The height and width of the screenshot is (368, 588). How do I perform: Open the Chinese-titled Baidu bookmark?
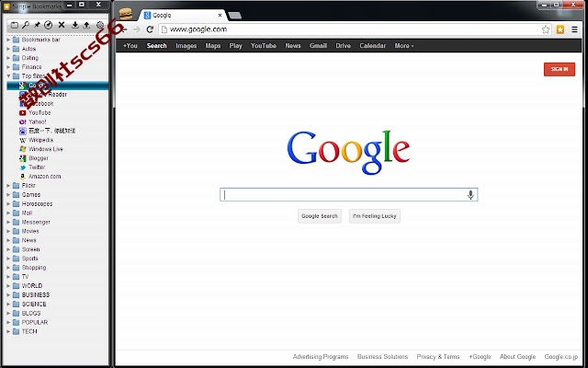[x=47, y=131]
